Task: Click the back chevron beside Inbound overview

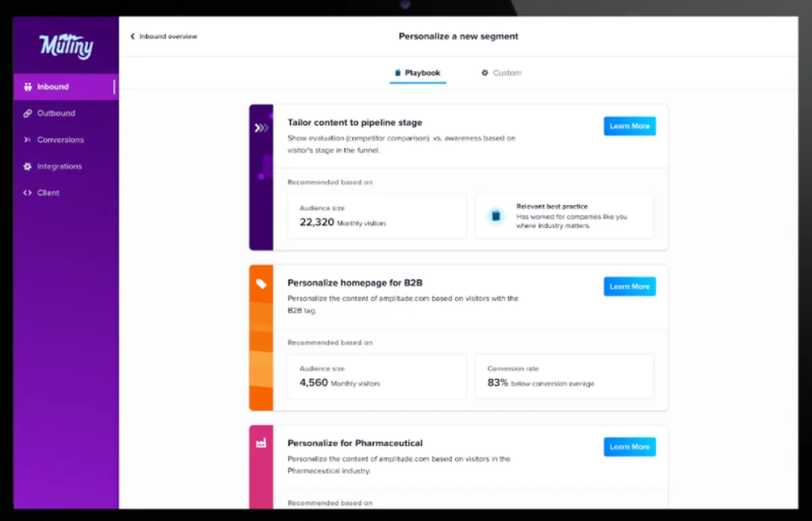Action: 133,37
